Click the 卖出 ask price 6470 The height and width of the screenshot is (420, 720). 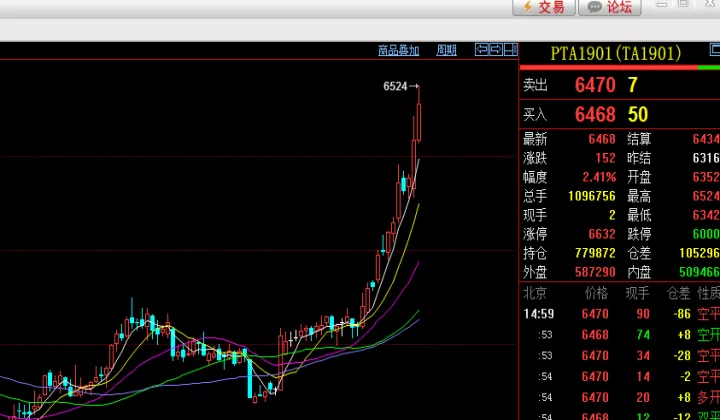pos(595,85)
